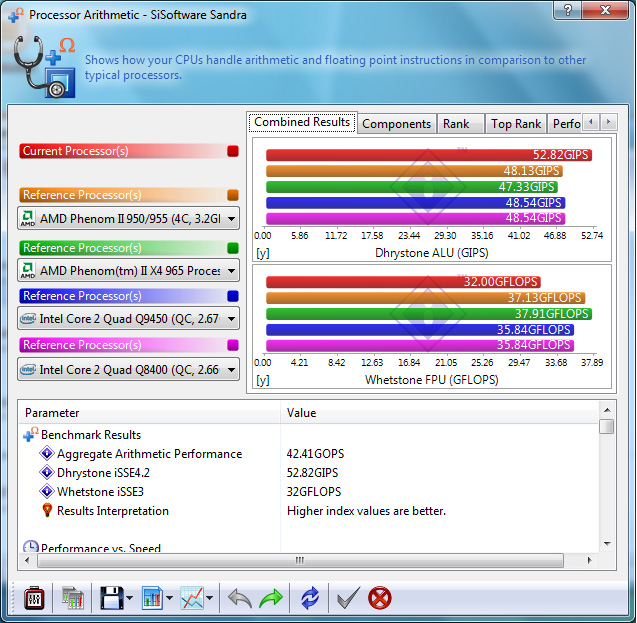Click the Parameter column header
Screen dimensions: 637x623
pos(150,413)
